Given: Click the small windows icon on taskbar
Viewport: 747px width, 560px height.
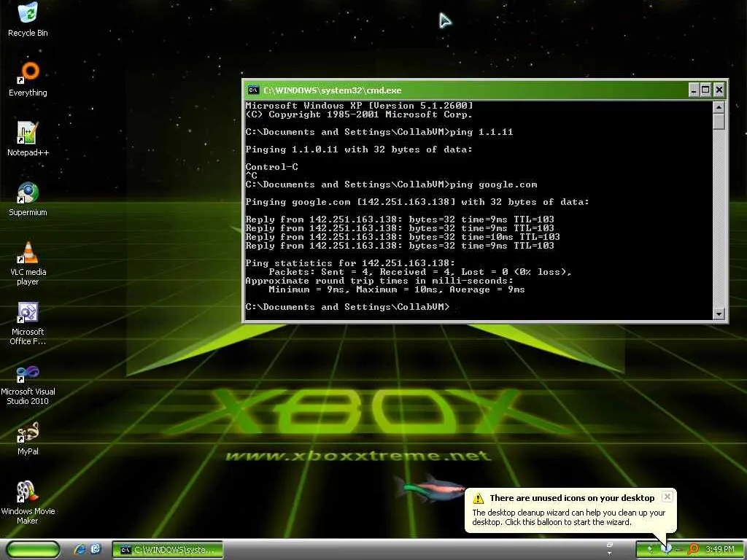Looking at the screenshot, I should pyautogui.click(x=610, y=545).
